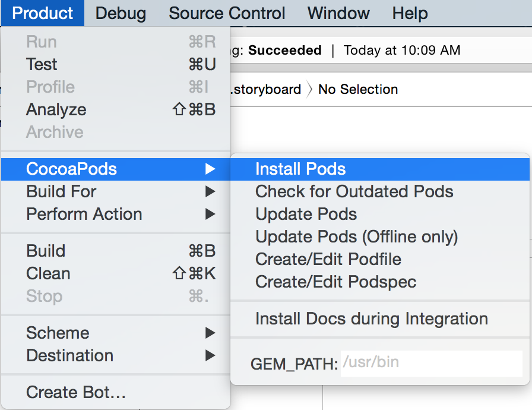Expand the Scheme submenu
The image size is (532, 410).
pyautogui.click(x=58, y=333)
